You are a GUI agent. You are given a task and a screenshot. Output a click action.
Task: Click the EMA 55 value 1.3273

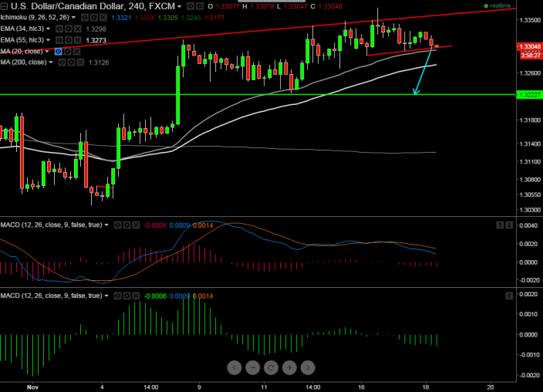coord(96,41)
